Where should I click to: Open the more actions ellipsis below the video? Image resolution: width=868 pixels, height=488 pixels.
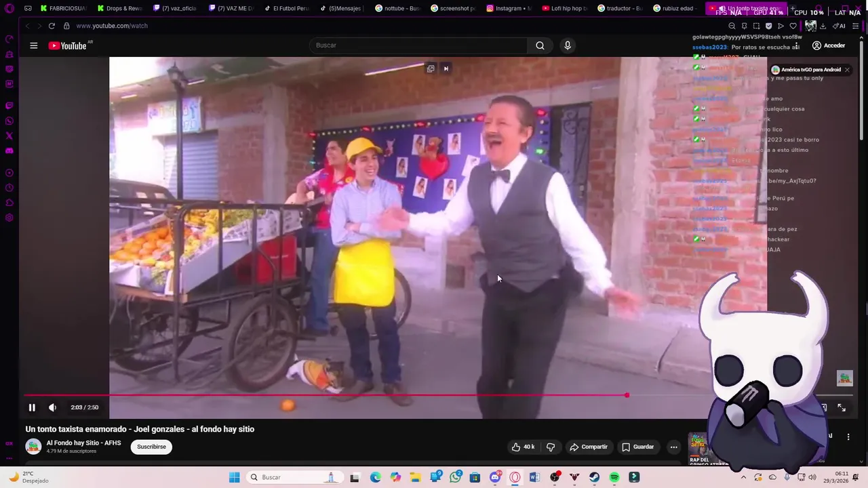click(x=673, y=447)
